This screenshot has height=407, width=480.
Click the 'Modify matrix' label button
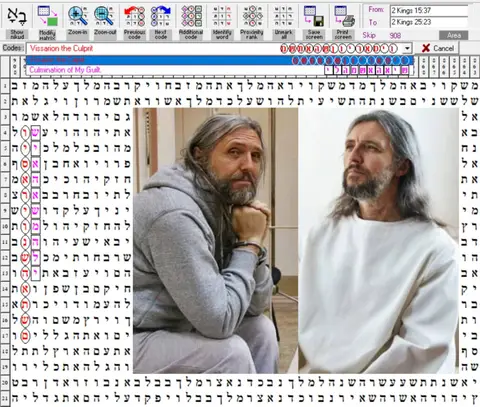tap(47, 35)
